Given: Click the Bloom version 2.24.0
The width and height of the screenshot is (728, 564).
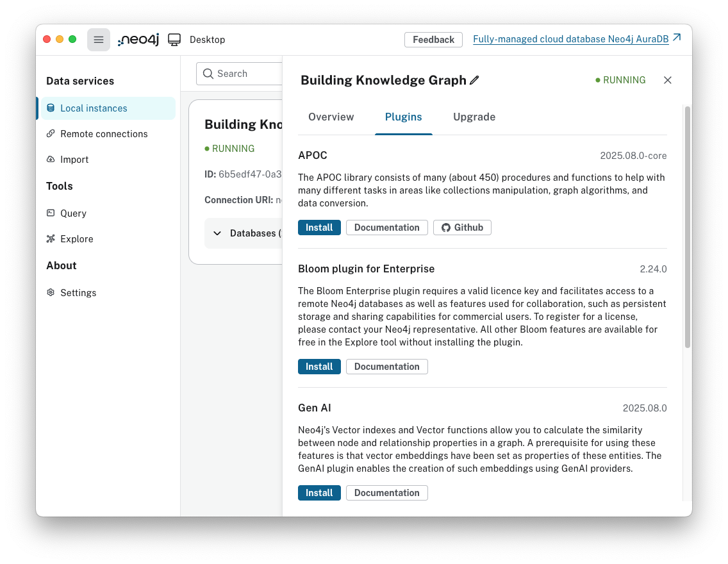Looking at the screenshot, I should coord(653,269).
